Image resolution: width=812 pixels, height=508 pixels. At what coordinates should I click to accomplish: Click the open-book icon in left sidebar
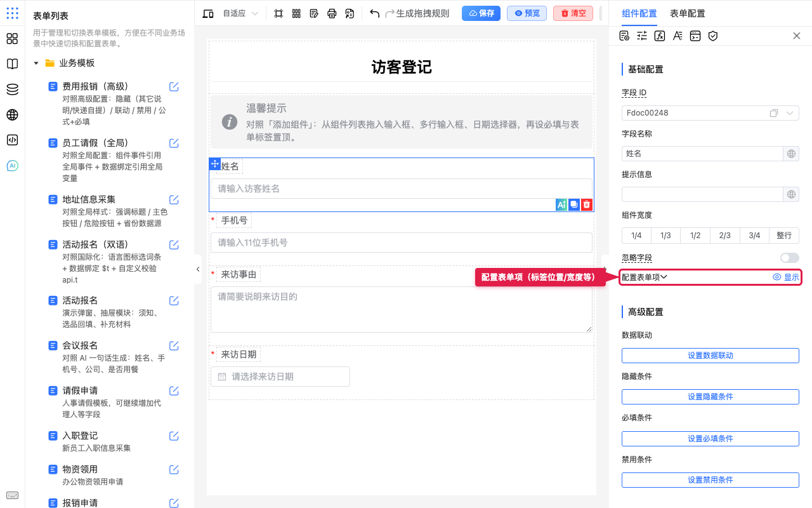[x=12, y=64]
